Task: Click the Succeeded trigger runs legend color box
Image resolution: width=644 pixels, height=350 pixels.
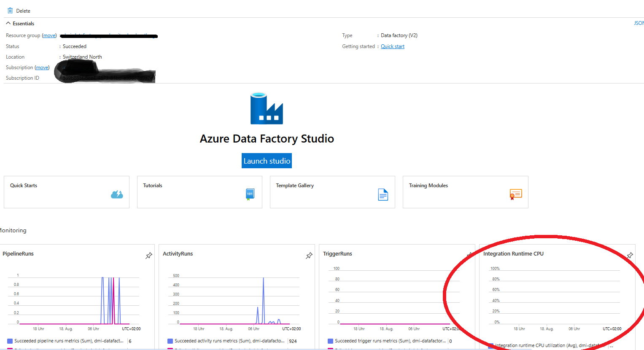Action: click(330, 341)
